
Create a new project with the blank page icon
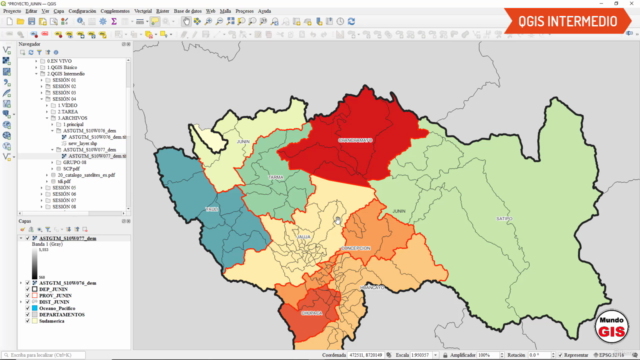(9, 21)
